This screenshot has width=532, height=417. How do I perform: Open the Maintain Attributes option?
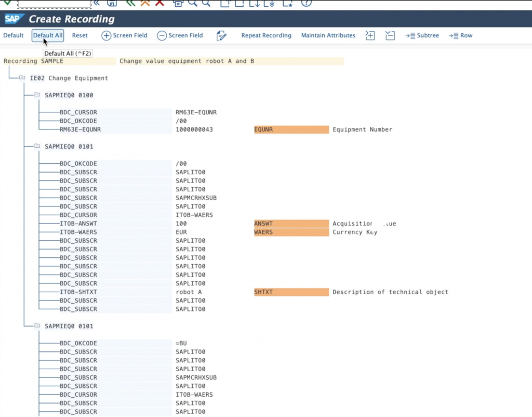[328, 35]
